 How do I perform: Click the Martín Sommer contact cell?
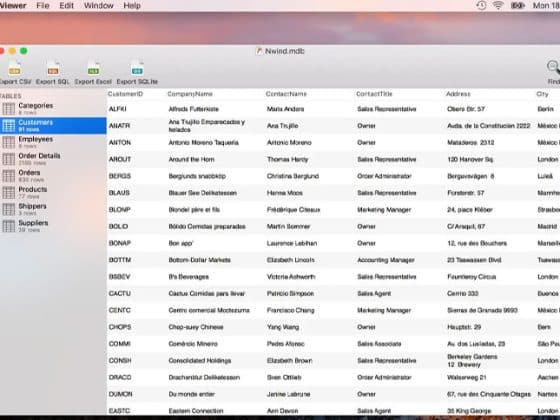click(x=289, y=226)
